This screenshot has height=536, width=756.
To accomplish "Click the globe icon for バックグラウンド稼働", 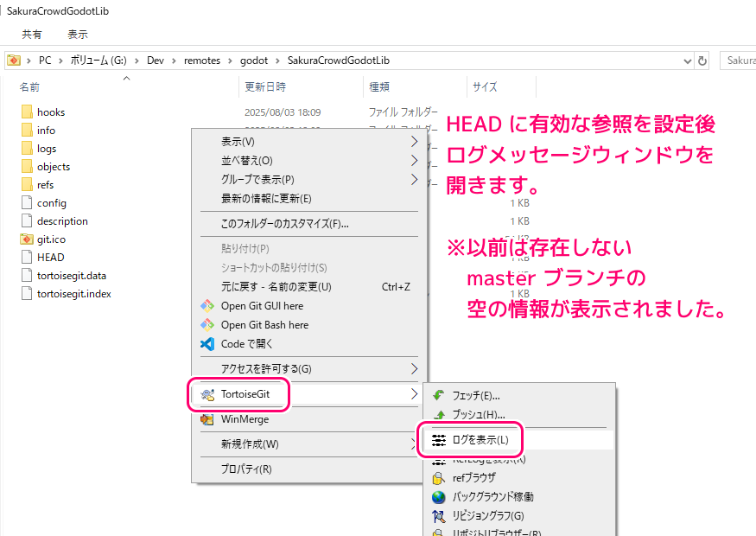I will coord(438,497).
